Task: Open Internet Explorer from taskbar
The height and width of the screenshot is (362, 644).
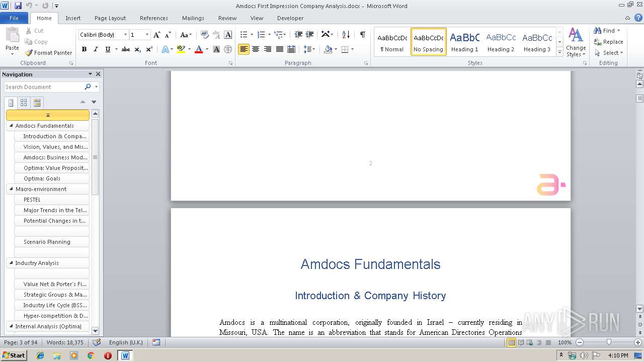Action: click(x=40, y=355)
